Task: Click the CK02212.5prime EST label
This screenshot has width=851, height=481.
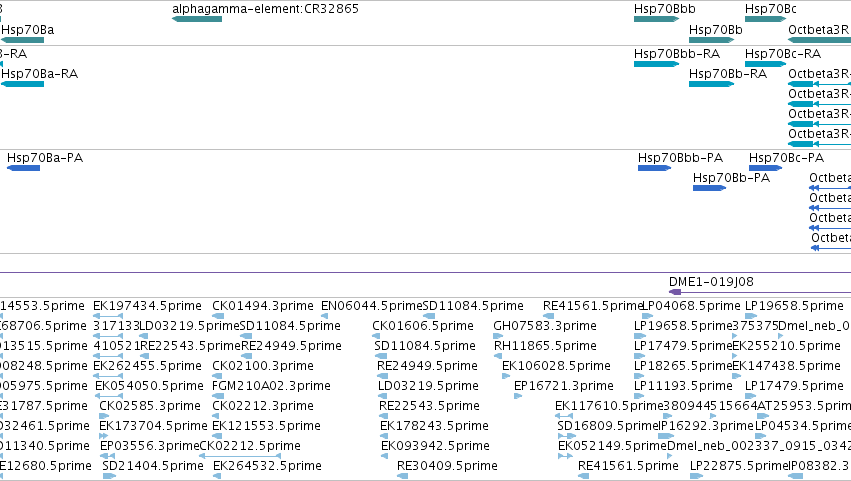Action: (x=250, y=446)
